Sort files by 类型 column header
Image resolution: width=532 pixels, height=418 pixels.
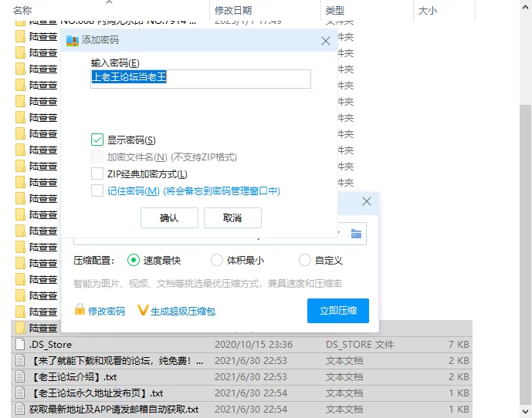(335, 10)
